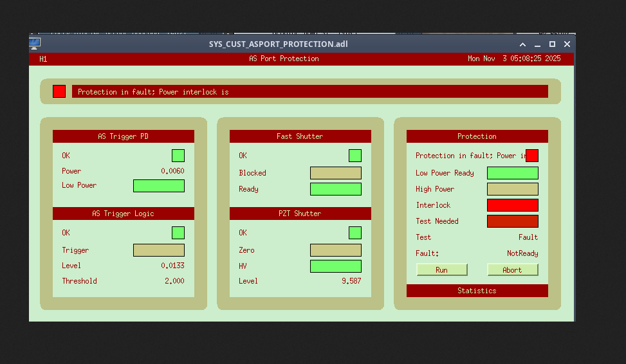Click PZT Shutter OK status indicator
626x364 pixels.
coord(354,233)
